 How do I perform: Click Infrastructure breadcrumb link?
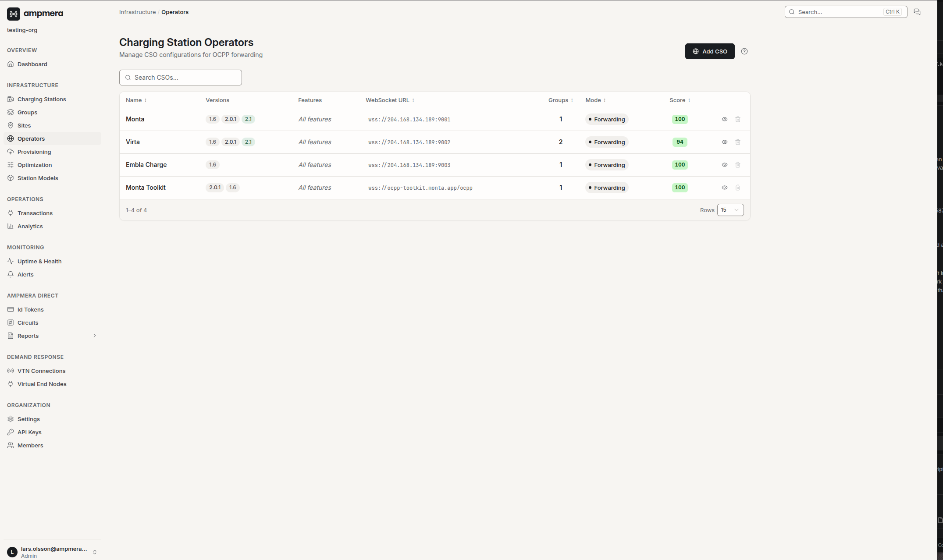pos(137,12)
